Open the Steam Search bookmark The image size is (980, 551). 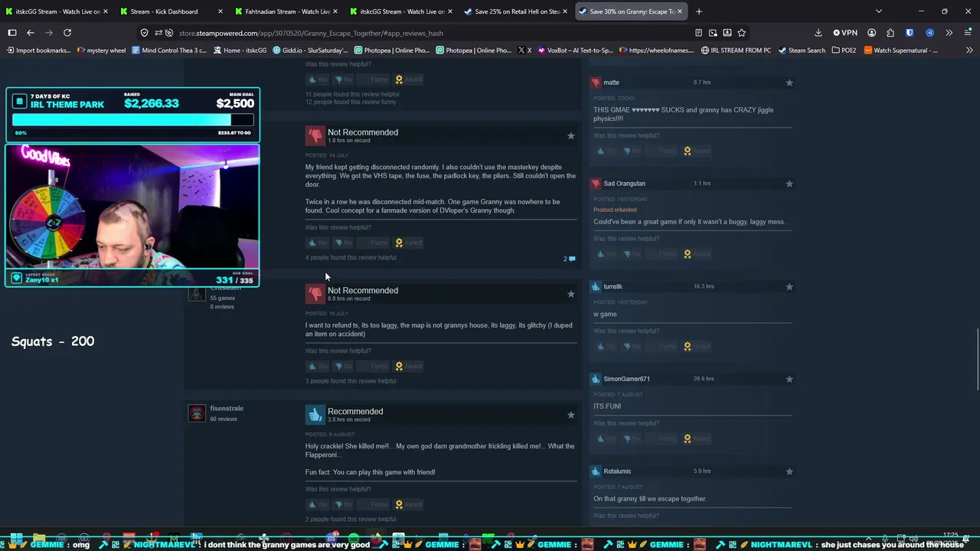[x=802, y=51]
